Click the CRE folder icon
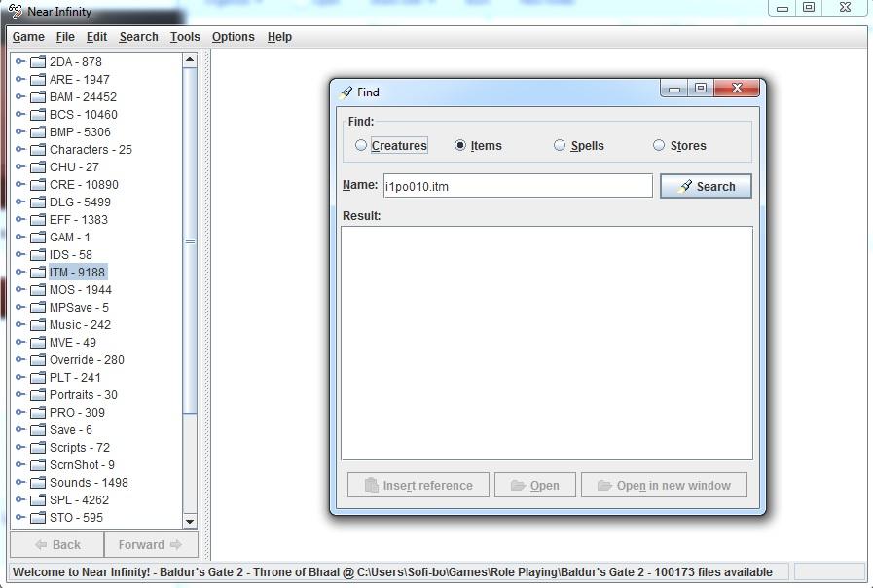The image size is (873, 588). coord(38,185)
